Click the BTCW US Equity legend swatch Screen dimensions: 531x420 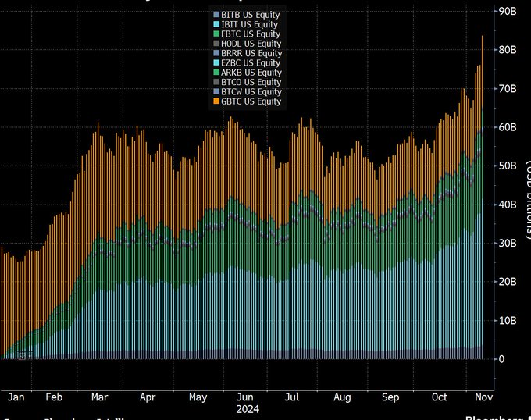216,91
